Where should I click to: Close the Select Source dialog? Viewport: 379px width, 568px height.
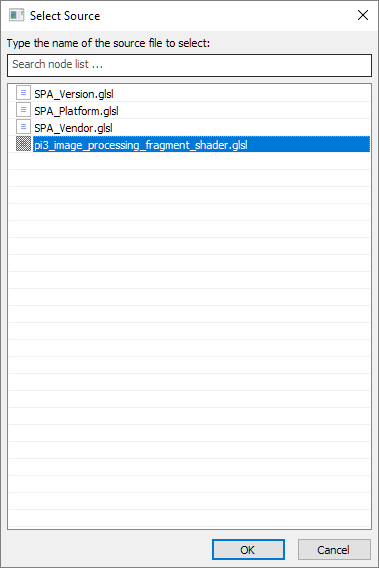[363, 15]
